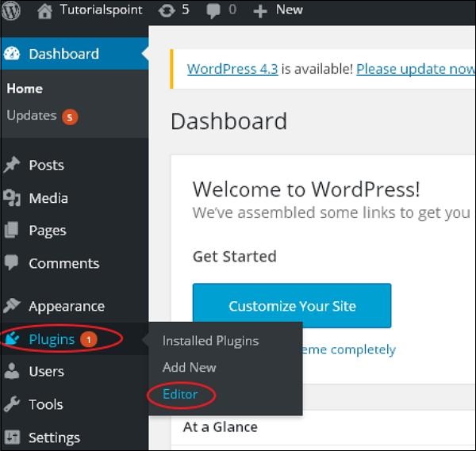Image resolution: width=476 pixels, height=451 pixels.
Task: Open the site home icon in admin bar
Action: tap(44, 11)
